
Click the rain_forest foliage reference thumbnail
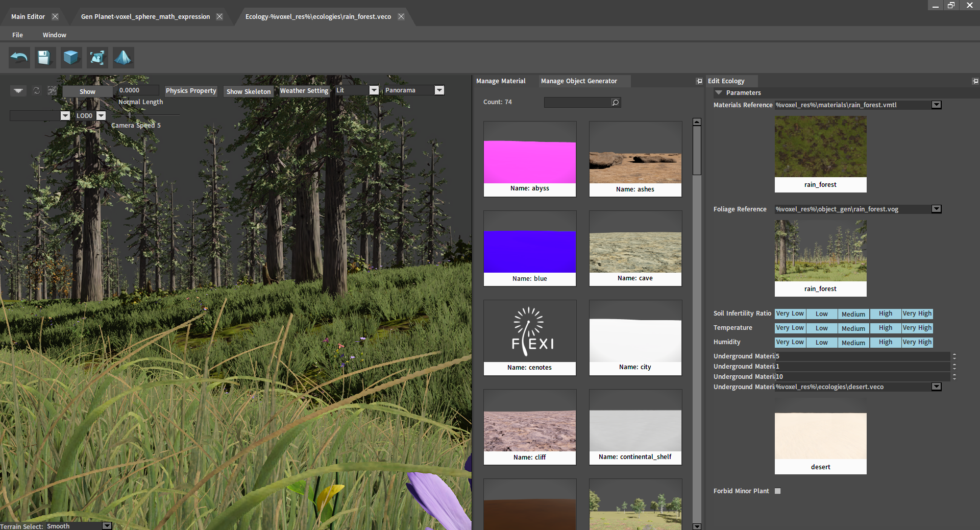[821, 258]
